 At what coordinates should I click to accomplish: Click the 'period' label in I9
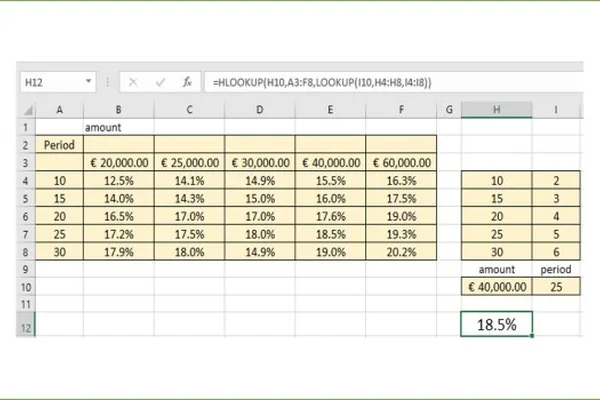(x=556, y=269)
